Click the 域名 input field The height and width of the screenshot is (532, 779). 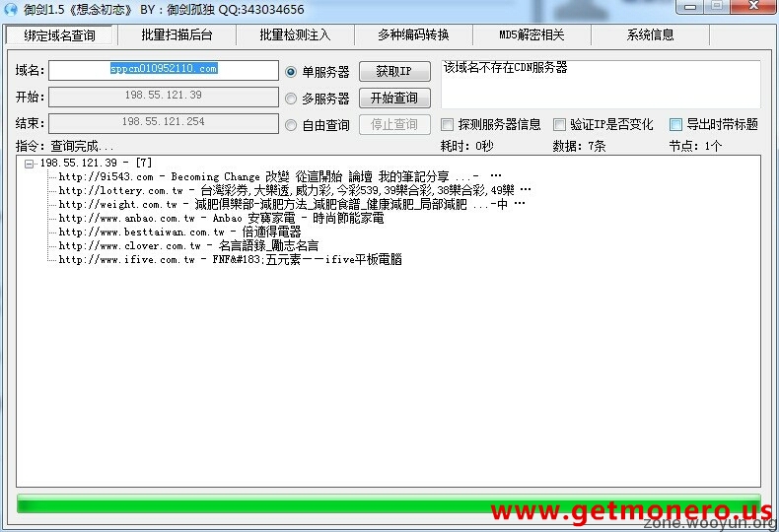[164, 71]
